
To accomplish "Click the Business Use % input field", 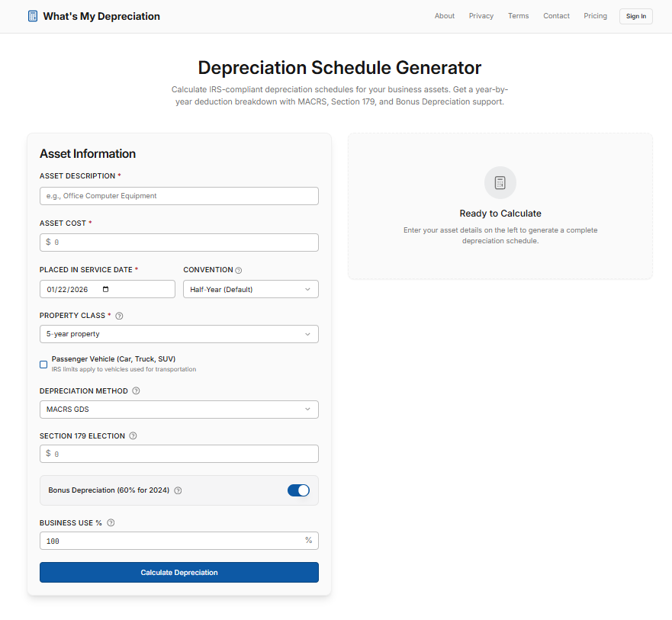I will point(178,541).
